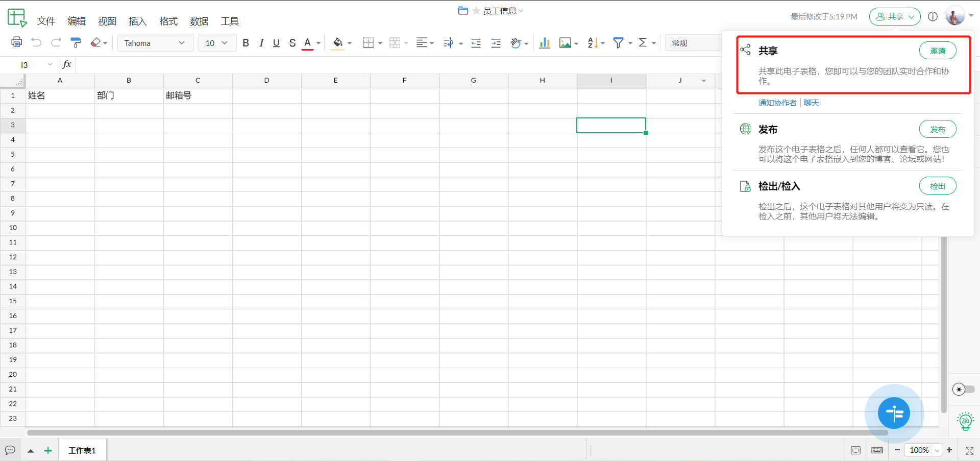
Task: Toggle the dark mode switch on the right
Action: point(963,390)
